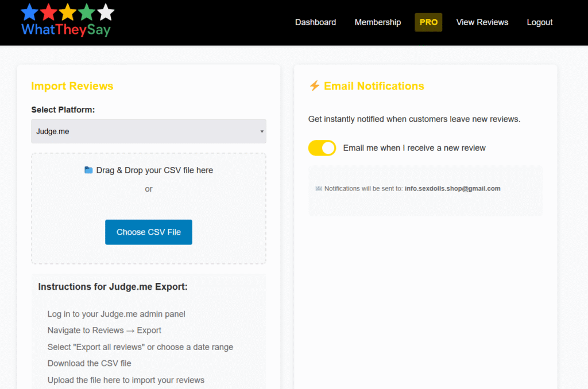
Task: Click the lightning bolt beside Email Notifications
Action: coord(314,86)
